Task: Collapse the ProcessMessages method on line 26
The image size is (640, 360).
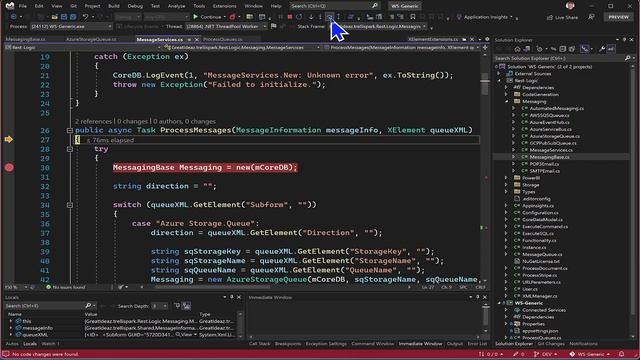Action: pos(70,131)
